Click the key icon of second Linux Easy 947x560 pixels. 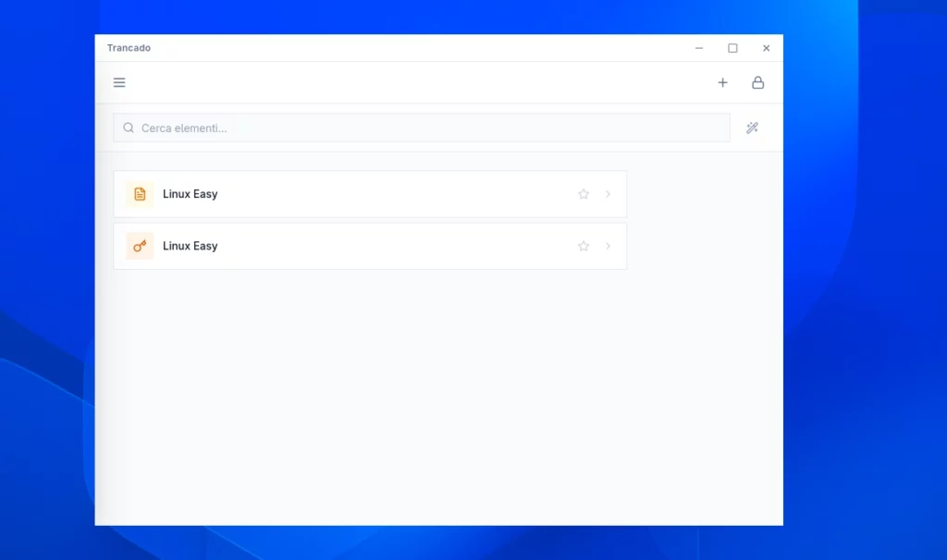[x=140, y=246]
